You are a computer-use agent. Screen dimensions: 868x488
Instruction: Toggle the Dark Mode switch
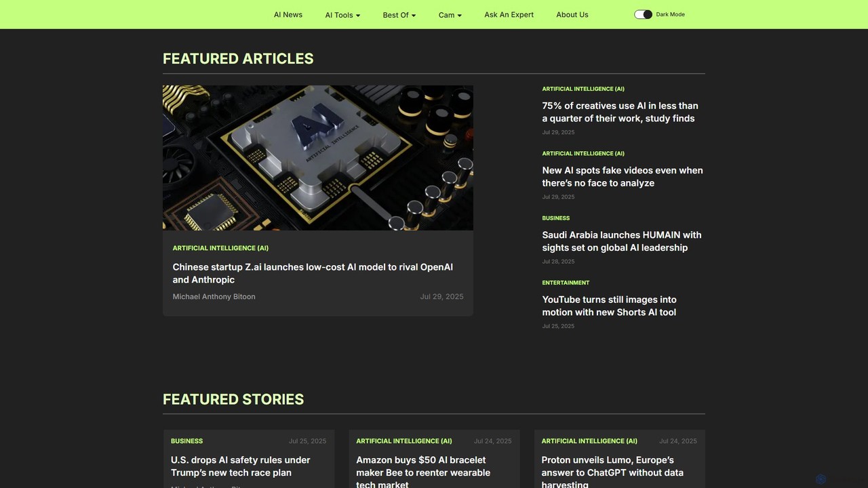(x=643, y=14)
